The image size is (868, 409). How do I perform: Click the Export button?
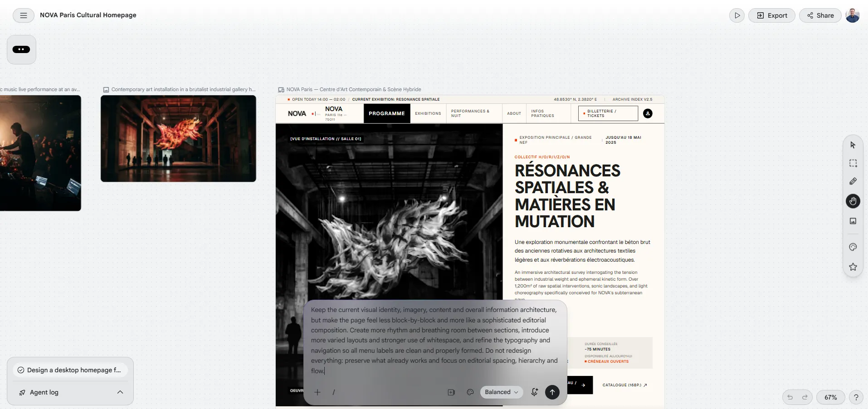click(x=772, y=15)
